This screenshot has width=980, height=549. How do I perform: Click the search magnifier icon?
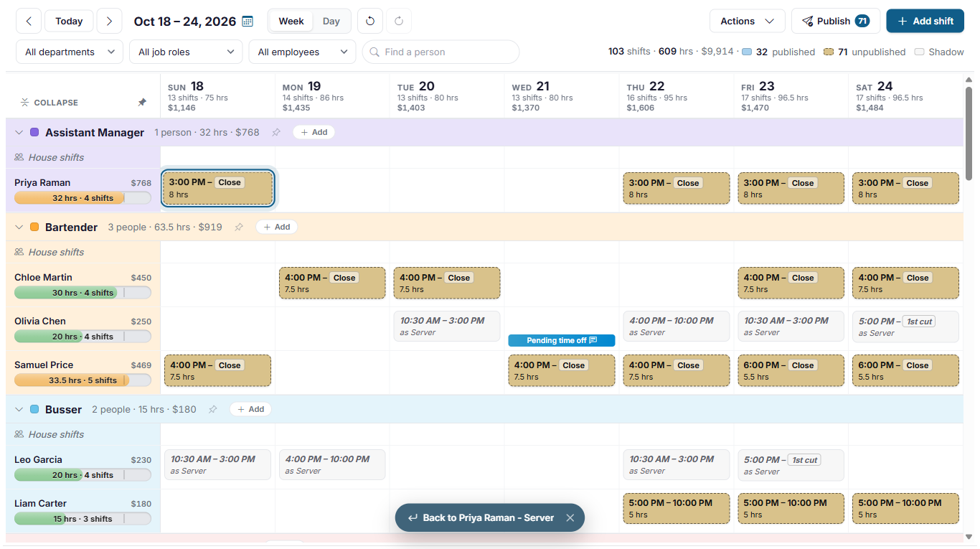click(374, 52)
